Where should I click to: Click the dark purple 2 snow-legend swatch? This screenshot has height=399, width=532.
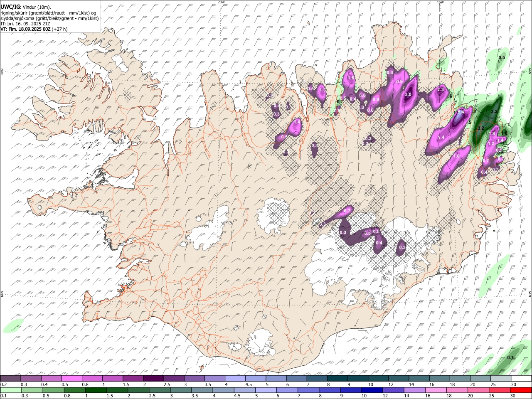click(153, 378)
